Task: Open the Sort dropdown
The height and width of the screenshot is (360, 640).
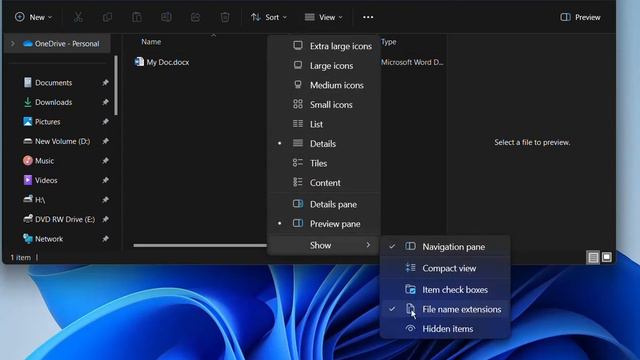Action: 269,17
